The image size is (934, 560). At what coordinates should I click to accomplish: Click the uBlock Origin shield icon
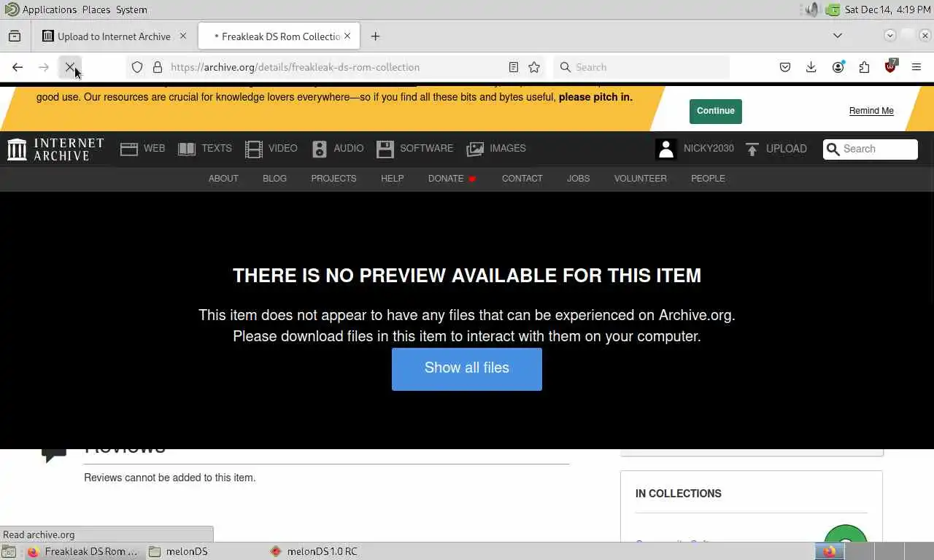(x=890, y=67)
